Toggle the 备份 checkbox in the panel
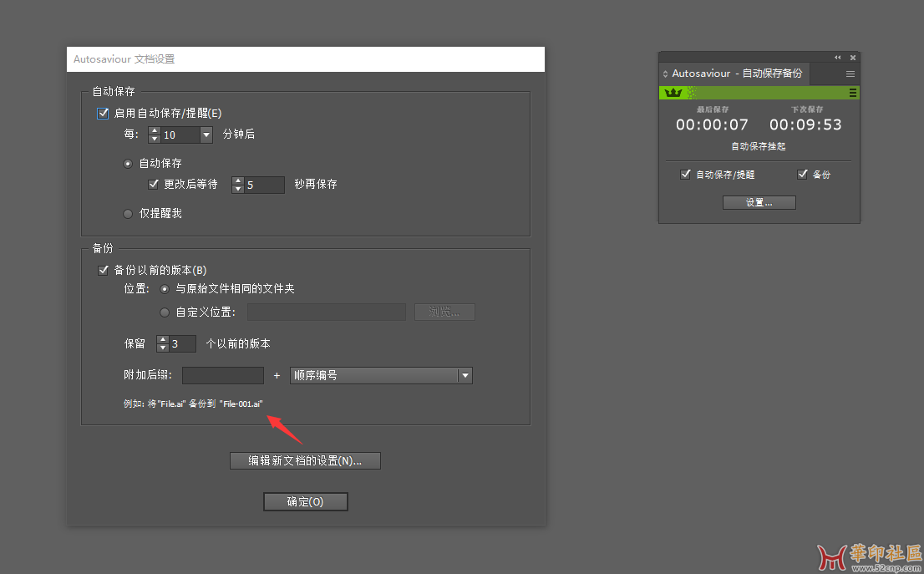The image size is (924, 574). tap(802, 174)
